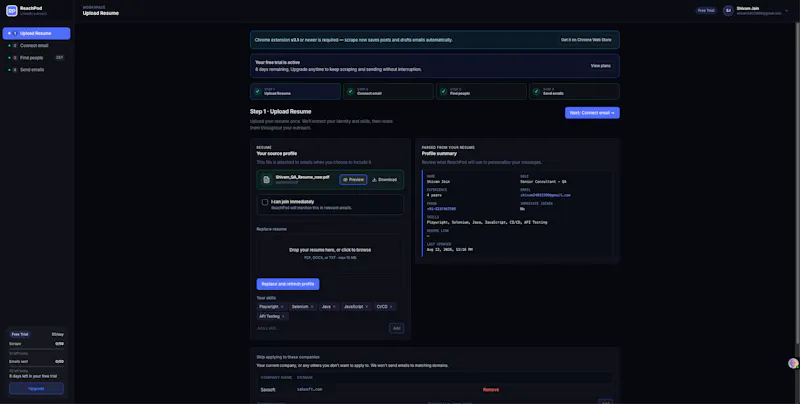Click the page vertical scrollbar
The height and width of the screenshot is (404, 800).
[797, 184]
